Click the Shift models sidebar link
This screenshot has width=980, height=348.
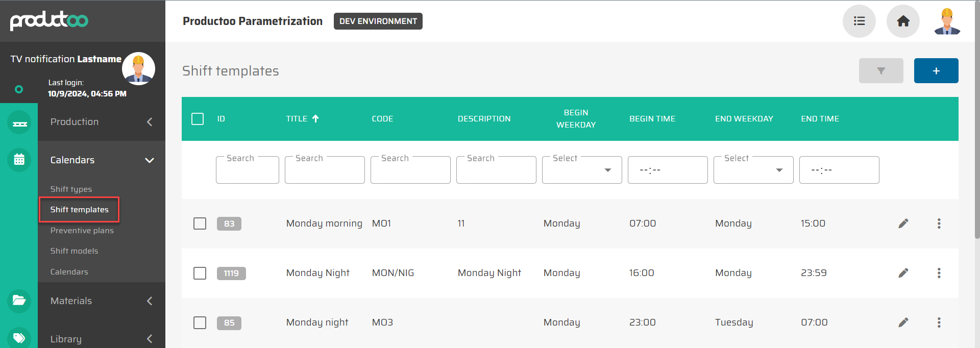(74, 251)
